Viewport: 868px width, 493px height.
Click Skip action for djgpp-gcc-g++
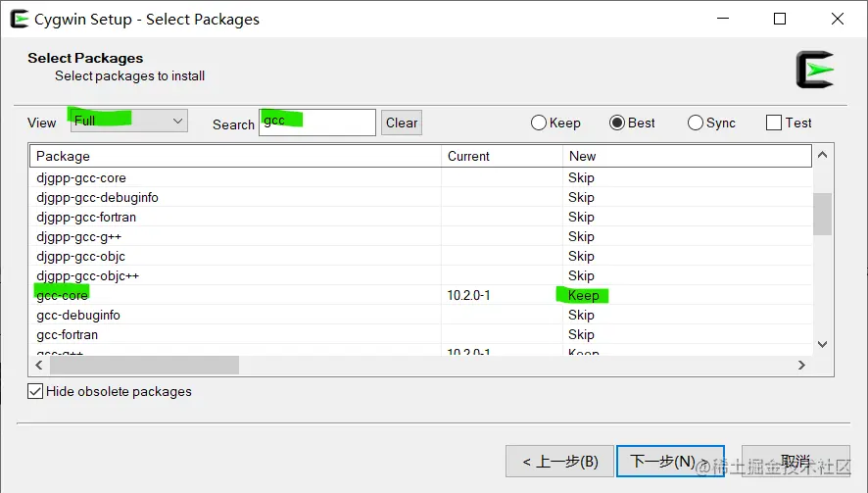coord(581,236)
